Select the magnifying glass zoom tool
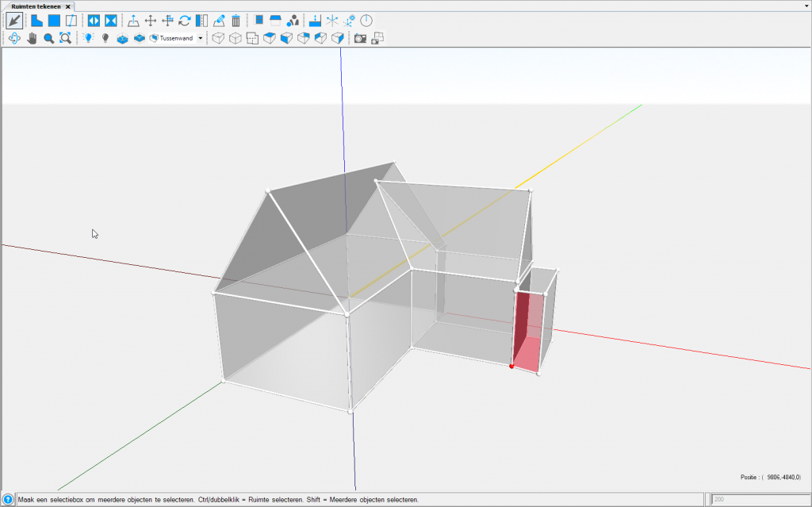812x507 pixels. coord(48,38)
